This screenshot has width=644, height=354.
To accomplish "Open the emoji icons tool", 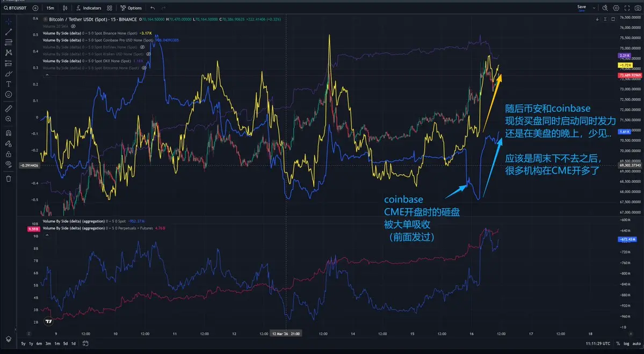I will 9,95.
